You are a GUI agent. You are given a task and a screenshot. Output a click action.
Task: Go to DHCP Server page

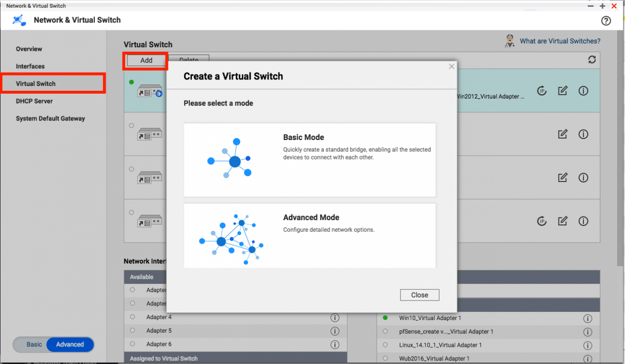point(34,101)
